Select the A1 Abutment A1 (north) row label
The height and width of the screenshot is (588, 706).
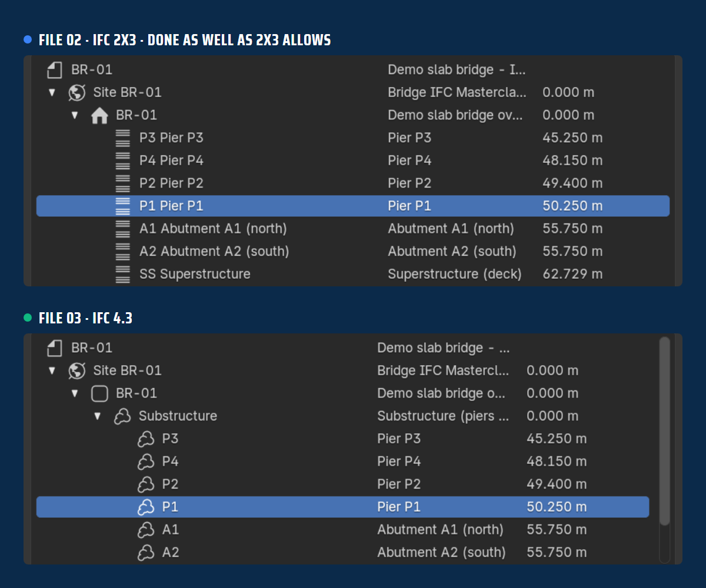click(x=213, y=229)
